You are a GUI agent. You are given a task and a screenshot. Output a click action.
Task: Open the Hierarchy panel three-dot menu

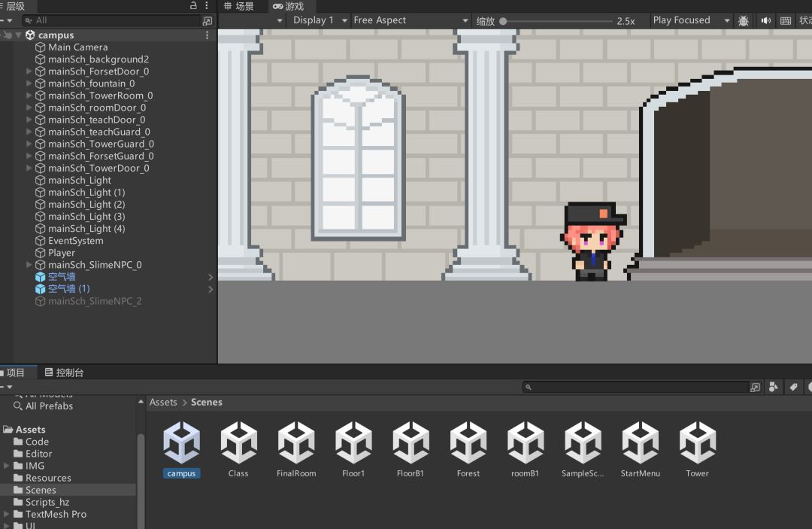point(207,6)
